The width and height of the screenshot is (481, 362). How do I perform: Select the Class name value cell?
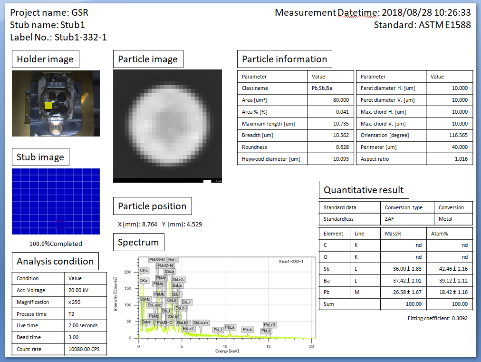pyautogui.click(x=330, y=88)
